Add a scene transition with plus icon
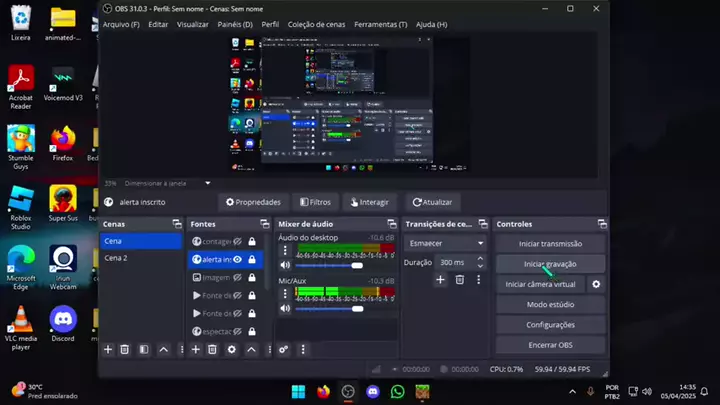Screen dimensions: 720x405 point(440,279)
